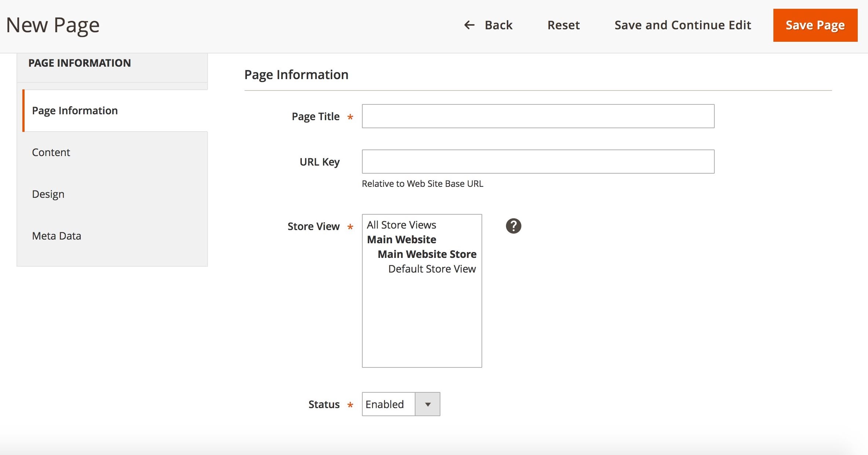
Task: Focus the URL Key input field
Action: (x=538, y=162)
